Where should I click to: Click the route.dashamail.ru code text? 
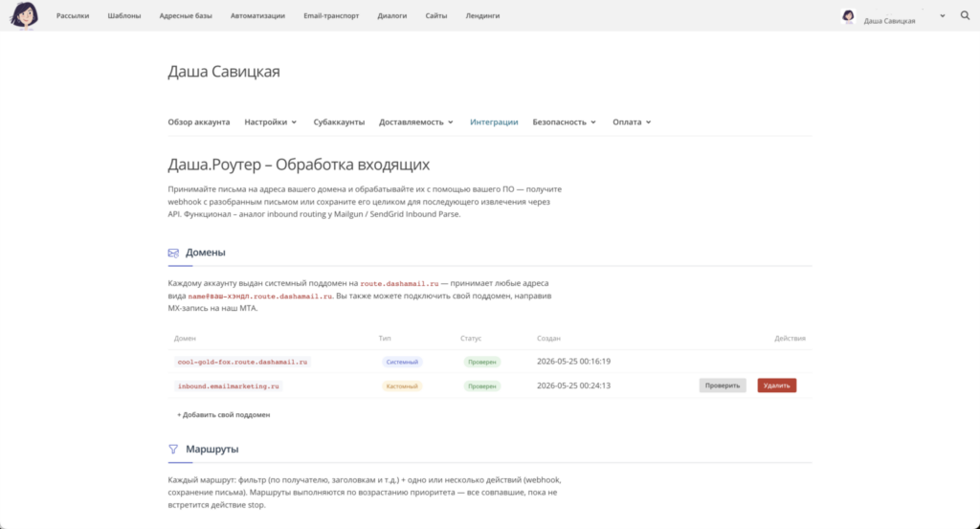tap(399, 283)
